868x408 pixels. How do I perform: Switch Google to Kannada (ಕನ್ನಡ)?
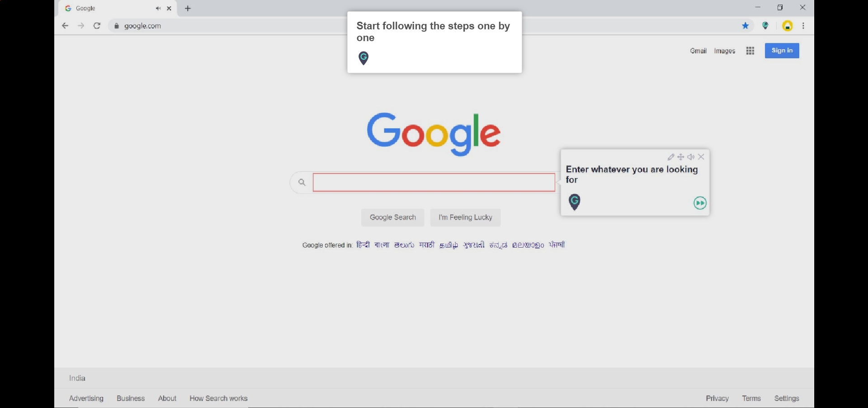(x=499, y=245)
